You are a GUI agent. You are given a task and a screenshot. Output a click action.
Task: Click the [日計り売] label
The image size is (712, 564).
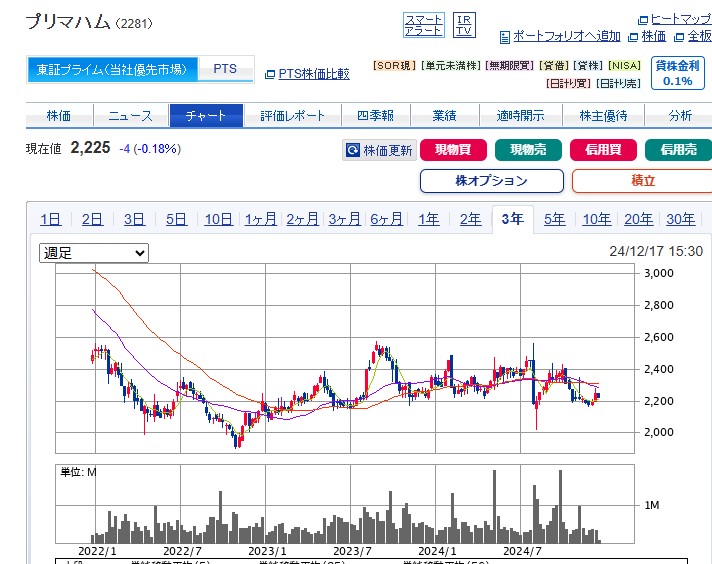618,84
